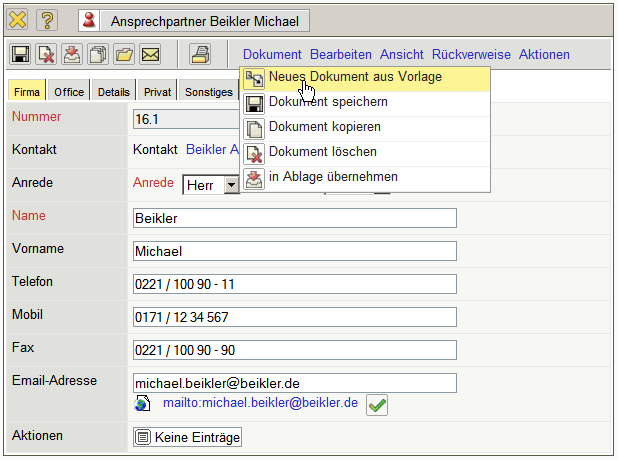Select 'Neues Dokument aus Vorlage' menu entry
Screen dimensions: 618x460
pos(355,77)
